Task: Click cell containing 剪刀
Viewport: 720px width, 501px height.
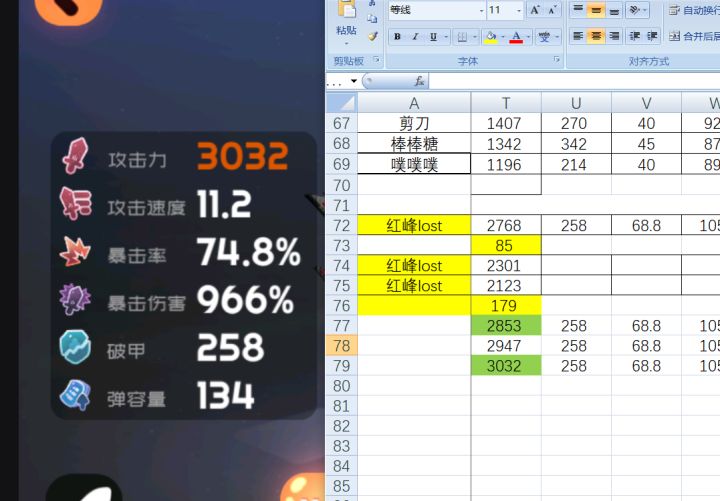Action: click(x=414, y=124)
